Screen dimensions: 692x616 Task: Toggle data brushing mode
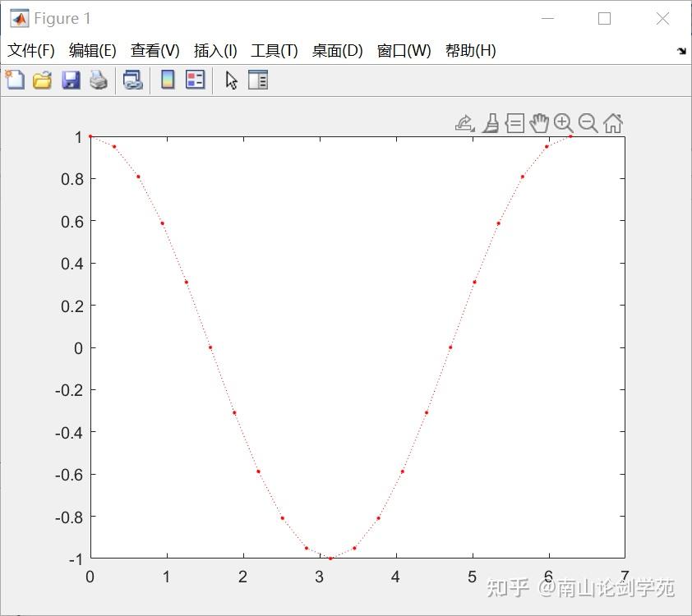(x=491, y=123)
